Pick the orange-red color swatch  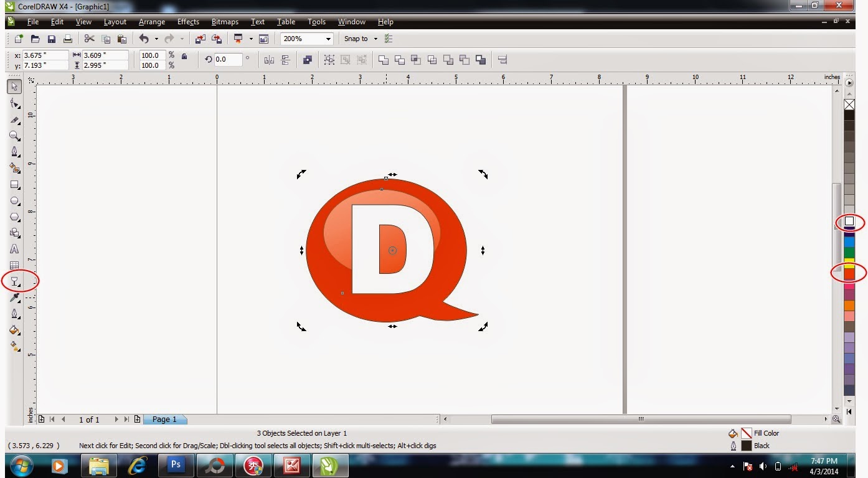coord(849,273)
